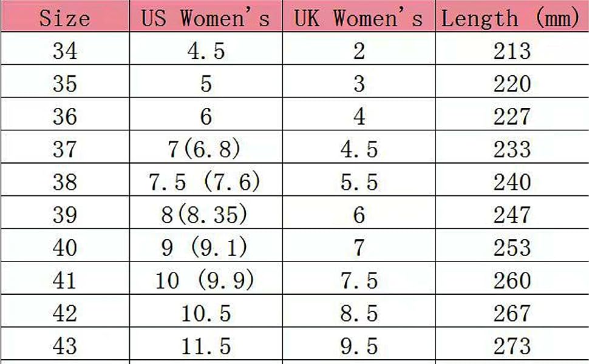This screenshot has width=589, height=364.
Task: Select the size 43 cell
Action: pos(65,343)
